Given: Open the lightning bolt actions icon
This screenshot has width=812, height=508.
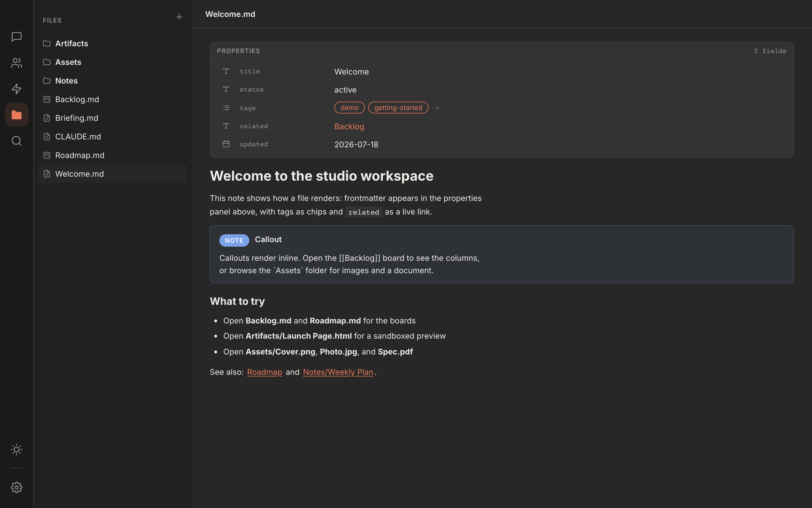Looking at the screenshot, I should click(16, 89).
